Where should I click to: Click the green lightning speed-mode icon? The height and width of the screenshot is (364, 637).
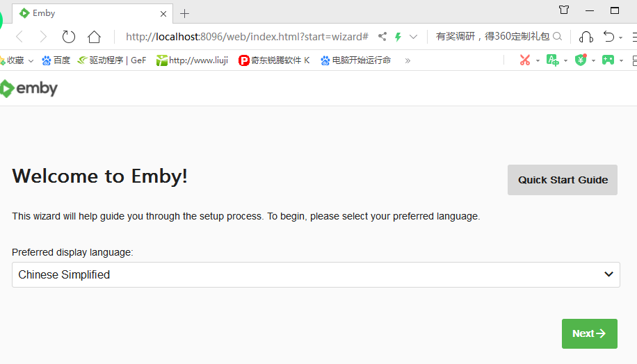[x=398, y=37]
